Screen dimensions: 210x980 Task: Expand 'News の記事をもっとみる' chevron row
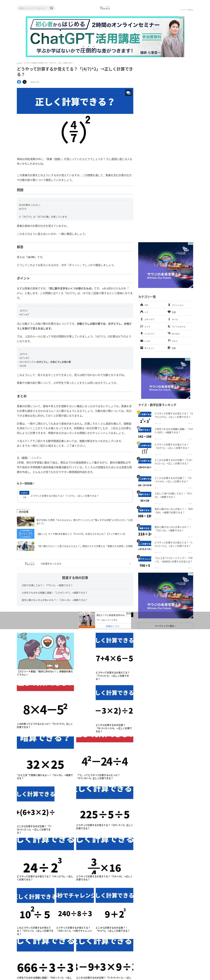click(x=75, y=563)
